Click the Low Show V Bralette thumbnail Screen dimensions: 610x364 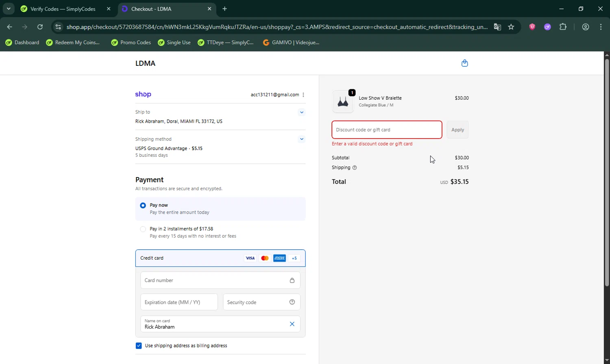pos(343,102)
